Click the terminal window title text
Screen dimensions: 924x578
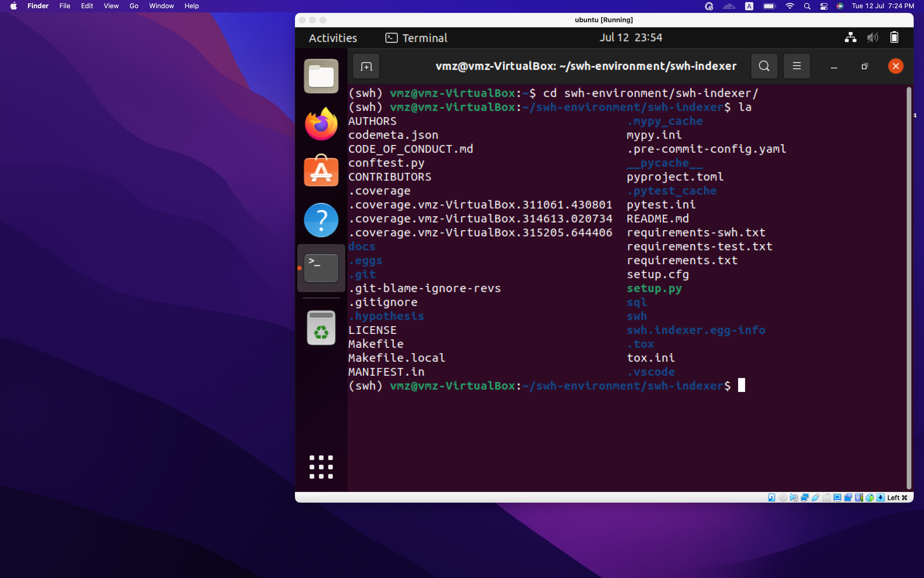click(586, 66)
